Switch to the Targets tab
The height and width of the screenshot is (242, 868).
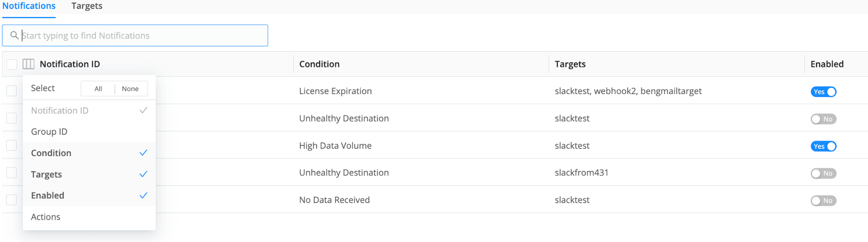coord(87,6)
